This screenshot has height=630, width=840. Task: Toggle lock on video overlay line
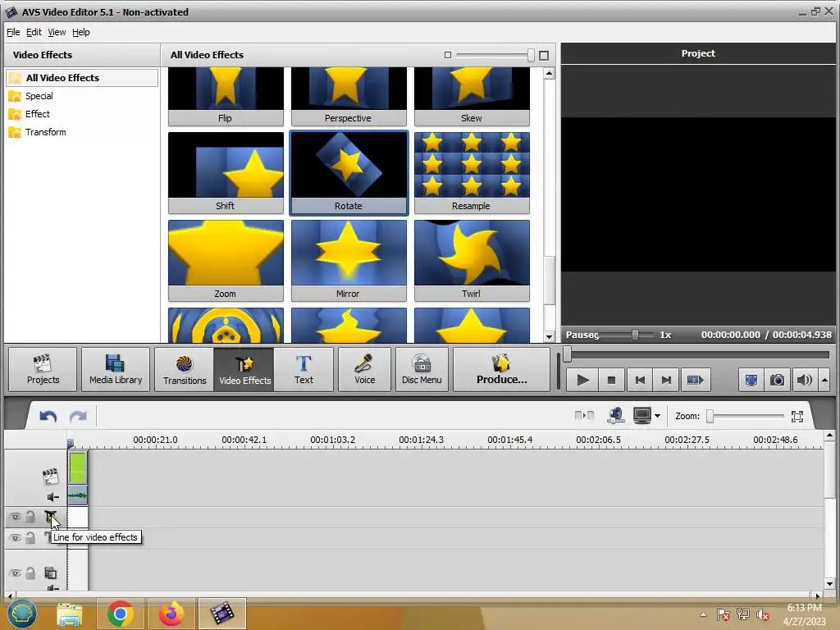pos(30,573)
